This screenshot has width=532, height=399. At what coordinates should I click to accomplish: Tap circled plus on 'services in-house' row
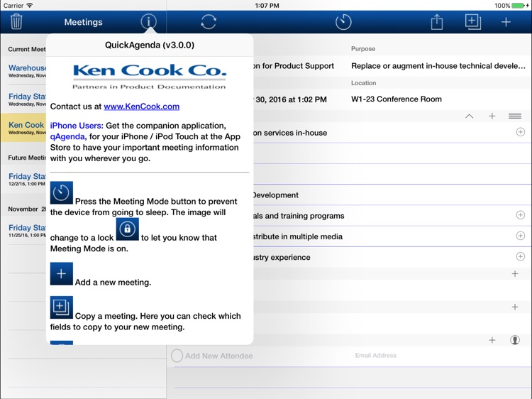click(x=521, y=132)
